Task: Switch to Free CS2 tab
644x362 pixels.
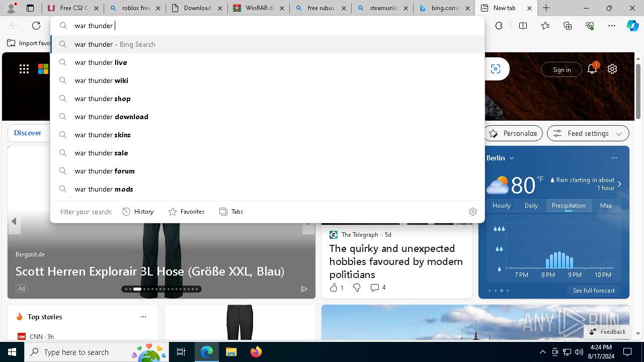Action: point(73,8)
